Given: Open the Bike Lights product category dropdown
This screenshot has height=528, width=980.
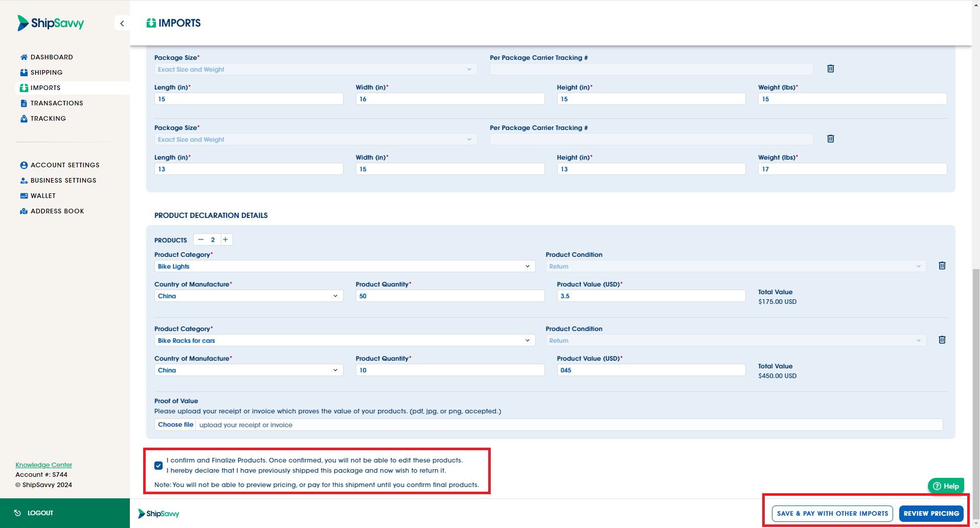Looking at the screenshot, I should pyautogui.click(x=345, y=267).
